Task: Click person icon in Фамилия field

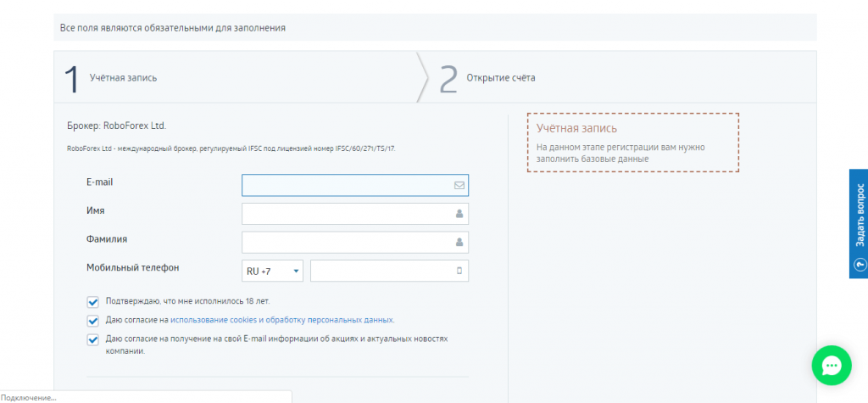Action: 459,242
